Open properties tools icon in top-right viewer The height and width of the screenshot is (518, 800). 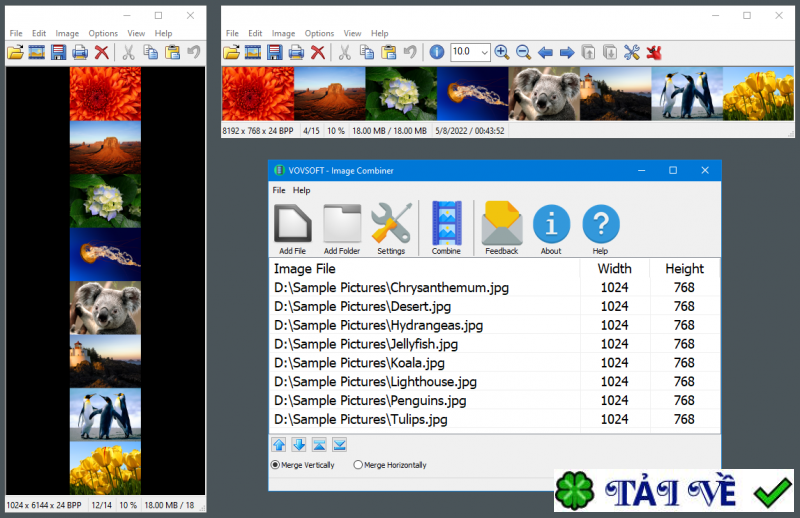632,52
